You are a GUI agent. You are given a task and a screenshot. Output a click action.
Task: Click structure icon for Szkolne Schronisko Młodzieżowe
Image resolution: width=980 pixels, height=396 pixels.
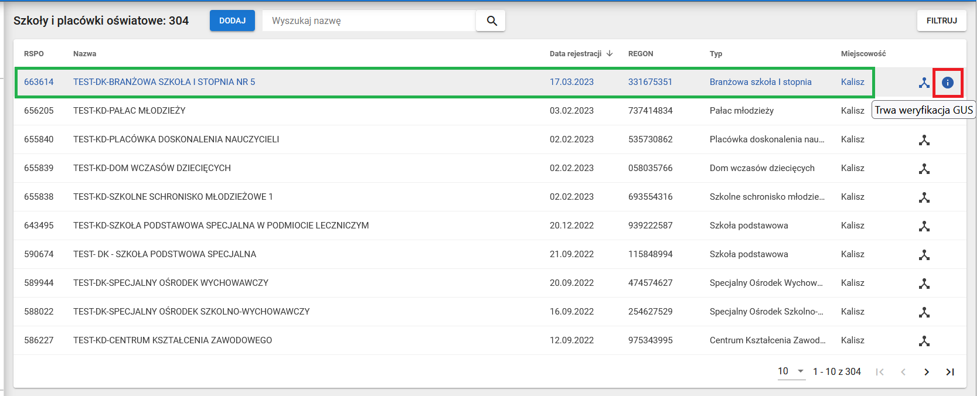tap(924, 197)
